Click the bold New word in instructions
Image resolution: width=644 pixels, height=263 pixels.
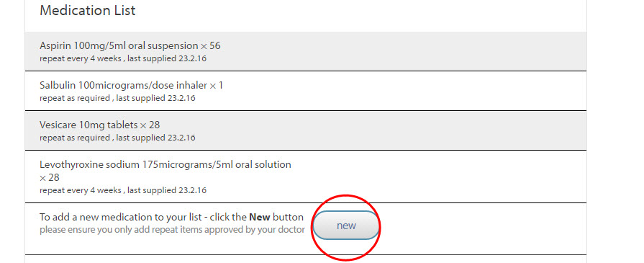pyautogui.click(x=260, y=218)
